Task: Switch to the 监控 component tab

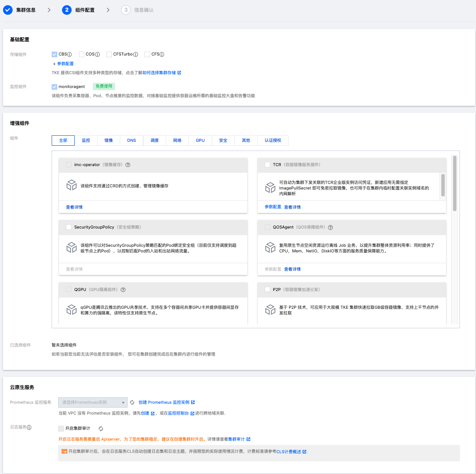Action: tap(86, 141)
